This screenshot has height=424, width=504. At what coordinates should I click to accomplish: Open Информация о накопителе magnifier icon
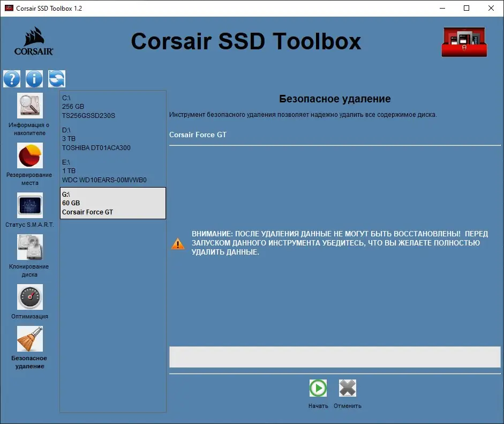(30, 106)
